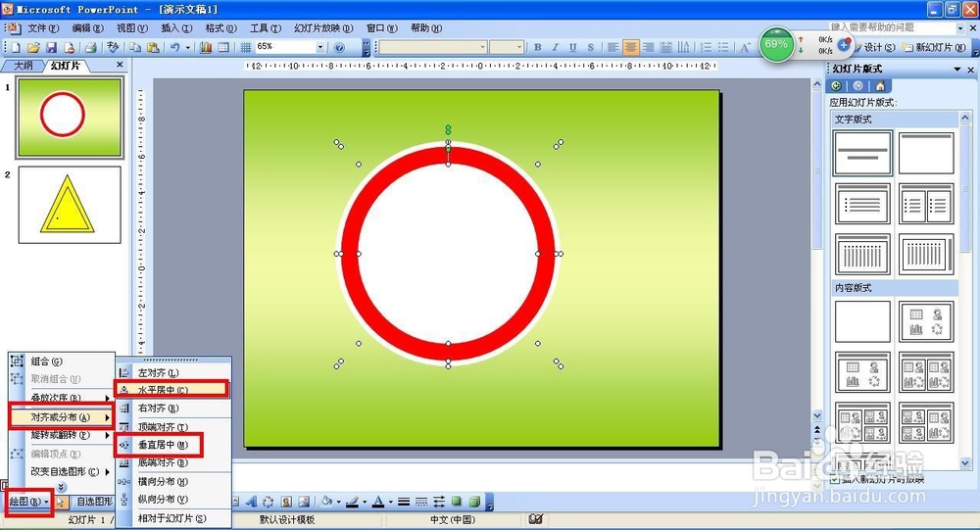Click the 设计 design button

tap(874, 47)
